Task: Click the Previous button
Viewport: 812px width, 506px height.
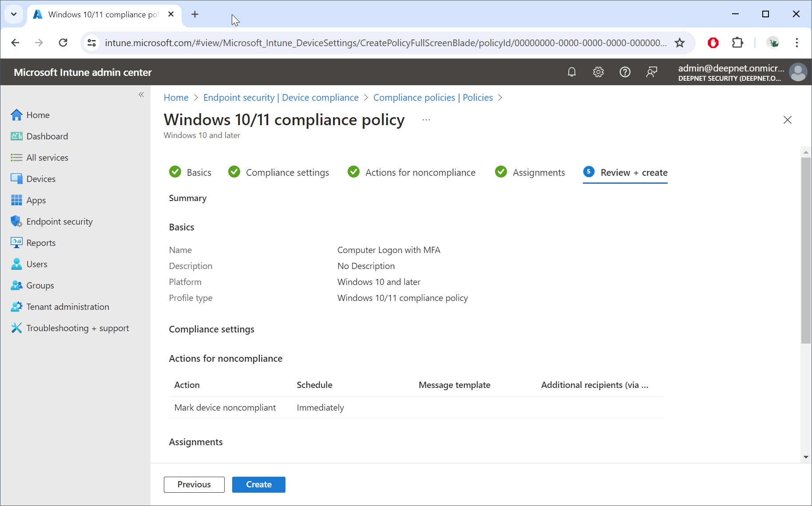Action: pos(194,484)
